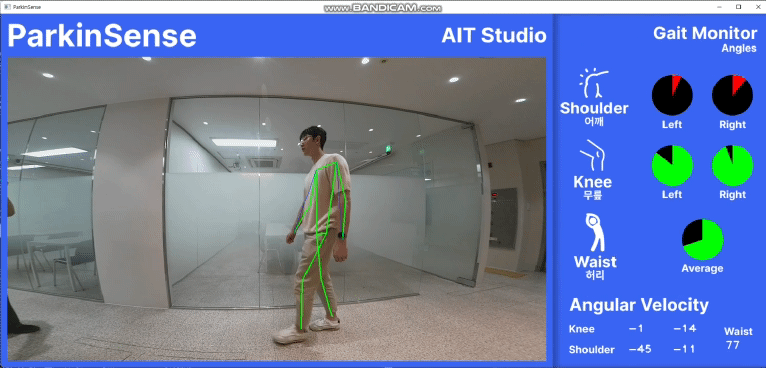Select the Left shoulder angle pie chart
766x368 pixels.
tap(672, 95)
